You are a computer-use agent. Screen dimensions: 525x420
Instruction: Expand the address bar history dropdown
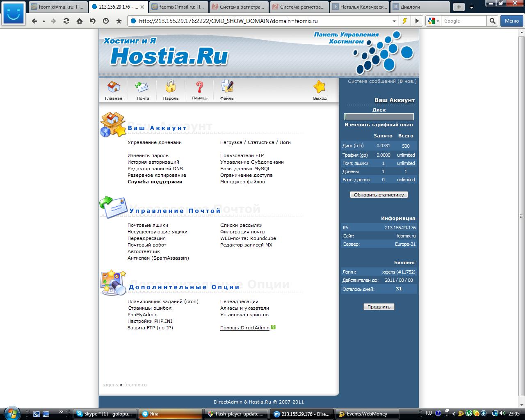[x=394, y=21]
